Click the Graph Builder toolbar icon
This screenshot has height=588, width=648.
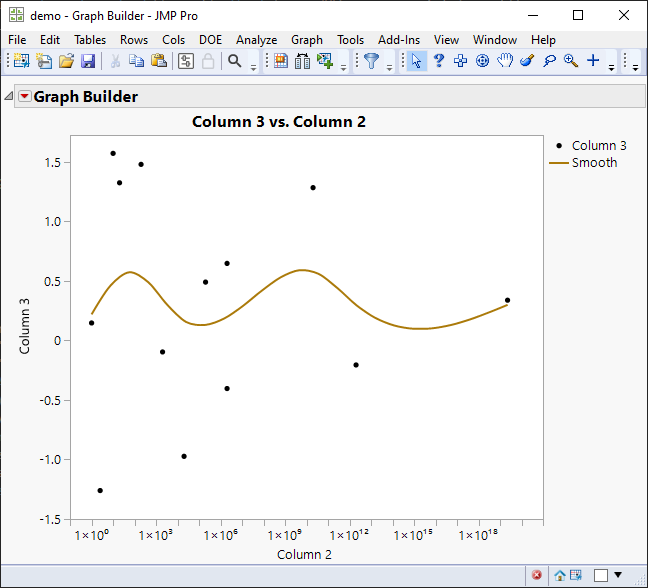point(281,61)
